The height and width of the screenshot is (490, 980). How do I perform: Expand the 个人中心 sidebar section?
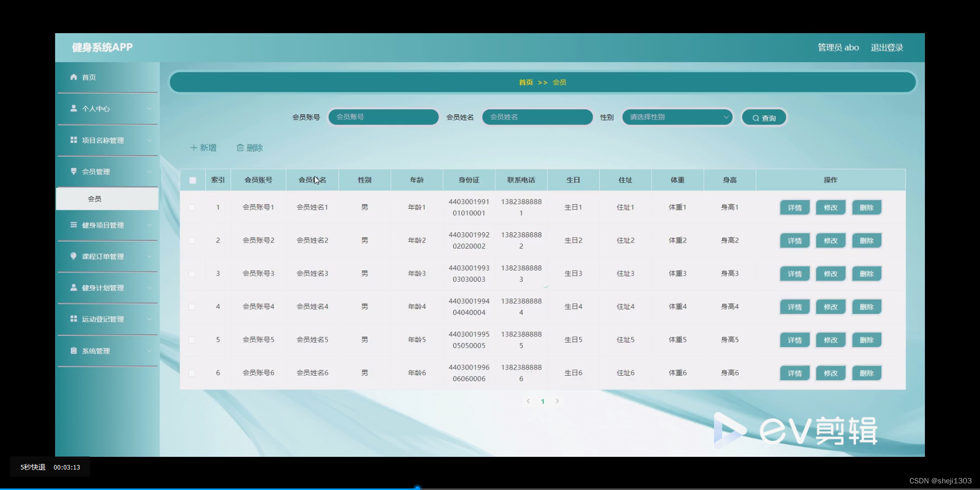tap(150, 109)
